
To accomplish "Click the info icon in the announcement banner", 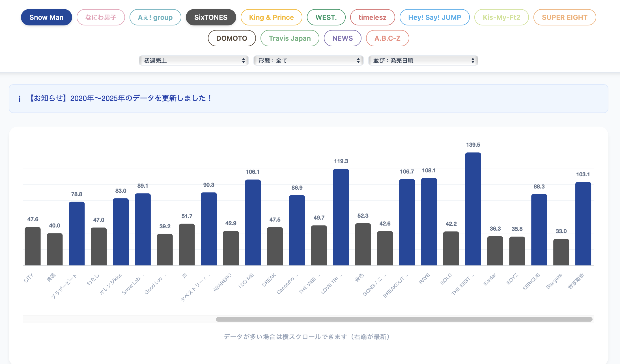I will [x=20, y=99].
